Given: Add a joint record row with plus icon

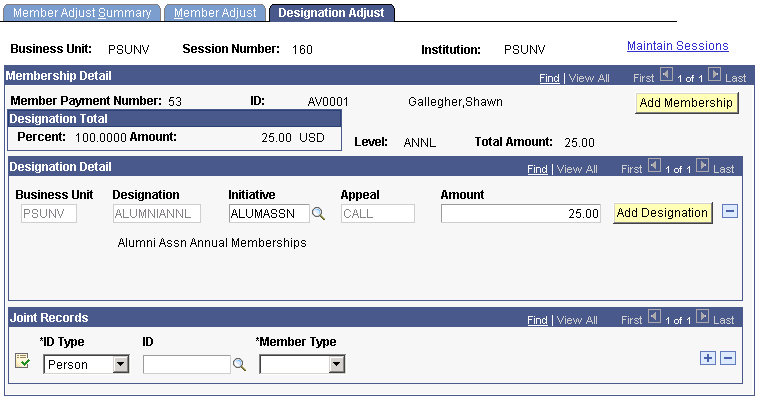Looking at the screenshot, I should pos(708,358).
